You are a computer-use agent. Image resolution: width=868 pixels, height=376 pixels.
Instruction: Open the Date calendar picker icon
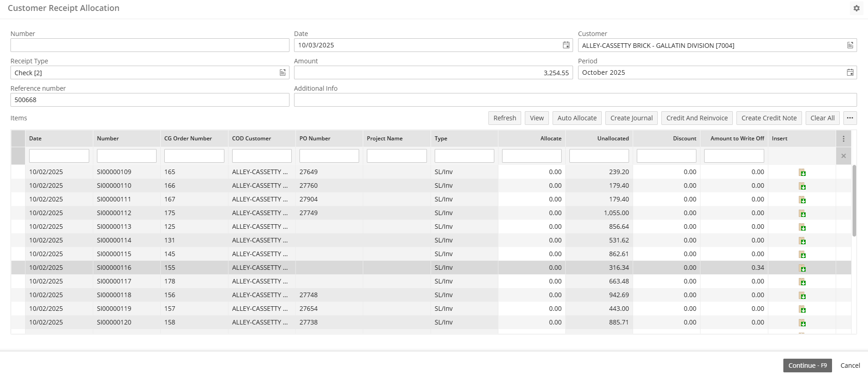(x=566, y=45)
